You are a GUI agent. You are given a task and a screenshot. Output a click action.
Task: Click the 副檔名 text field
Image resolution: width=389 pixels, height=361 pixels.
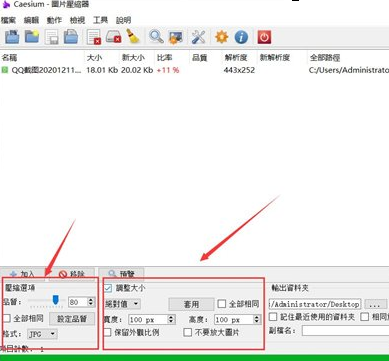tap(345, 331)
